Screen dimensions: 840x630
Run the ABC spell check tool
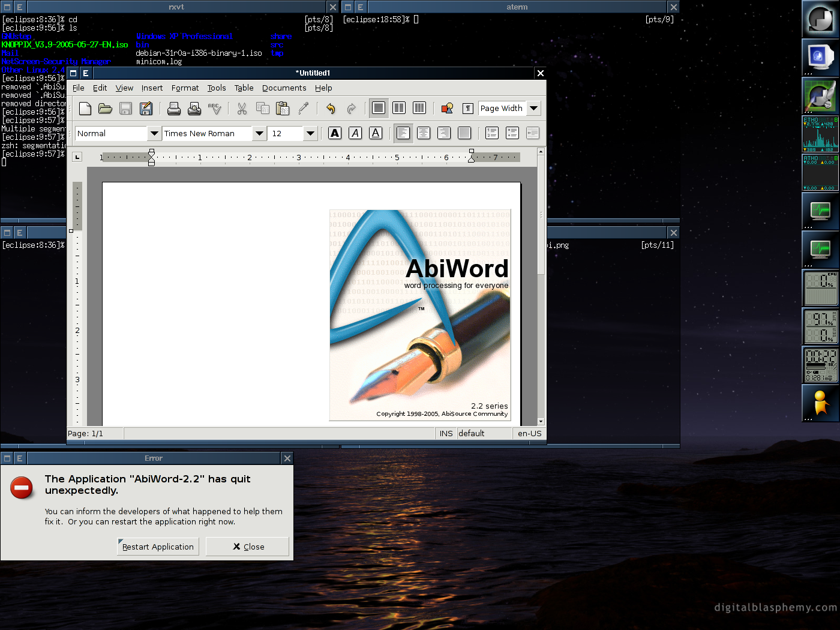click(214, 109)
